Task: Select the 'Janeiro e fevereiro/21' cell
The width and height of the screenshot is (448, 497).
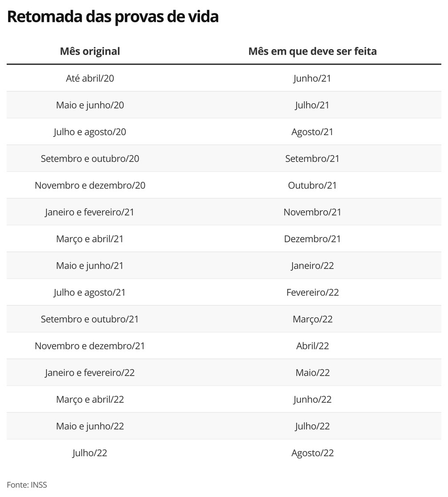Action: [x=90, y=212]
